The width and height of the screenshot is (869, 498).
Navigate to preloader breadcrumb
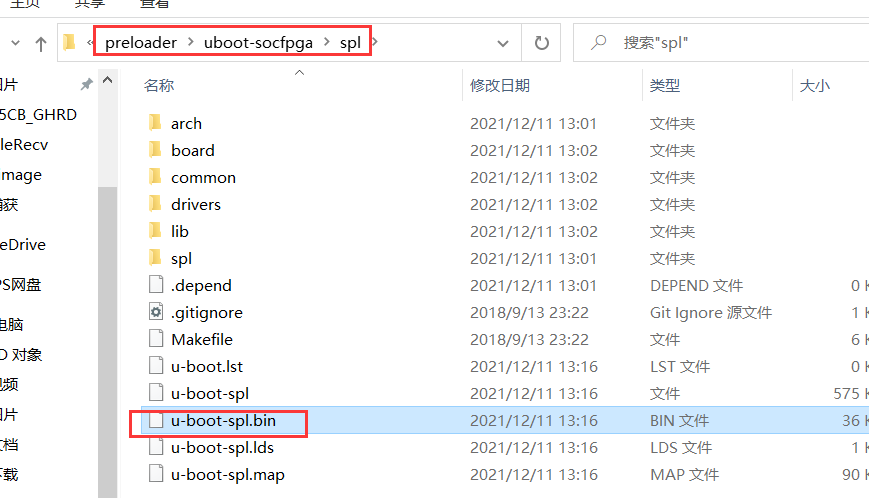pyautogui.click(x=141, y=43)
